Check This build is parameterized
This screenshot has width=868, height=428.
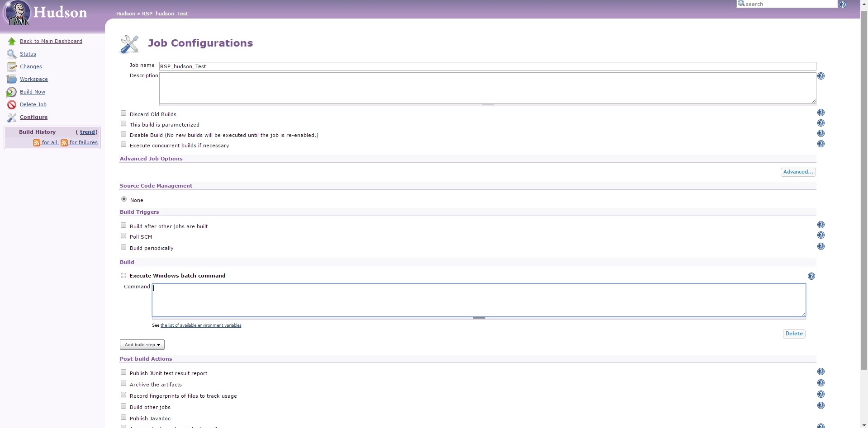click(x=123, y=124)
